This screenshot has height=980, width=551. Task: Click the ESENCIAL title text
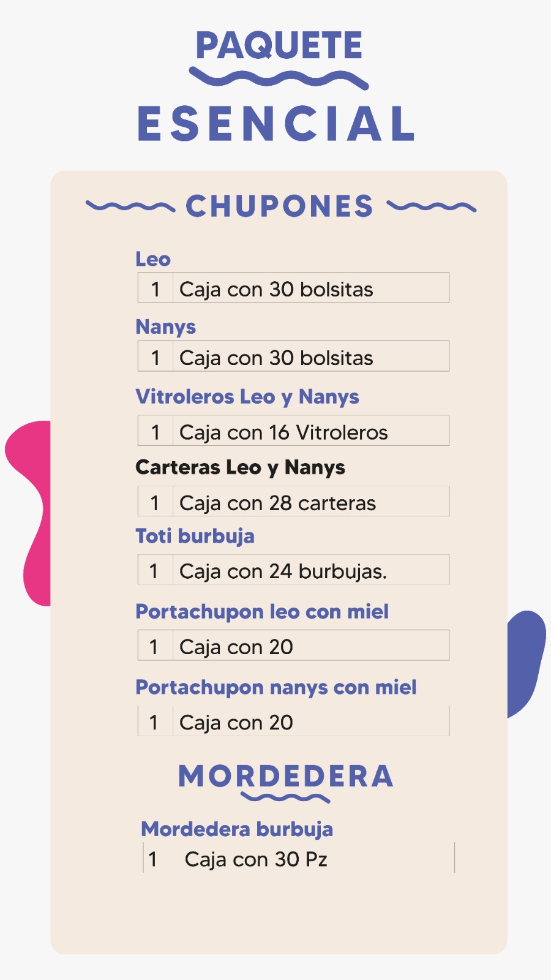pyautogui.click(x=277, y=124)
